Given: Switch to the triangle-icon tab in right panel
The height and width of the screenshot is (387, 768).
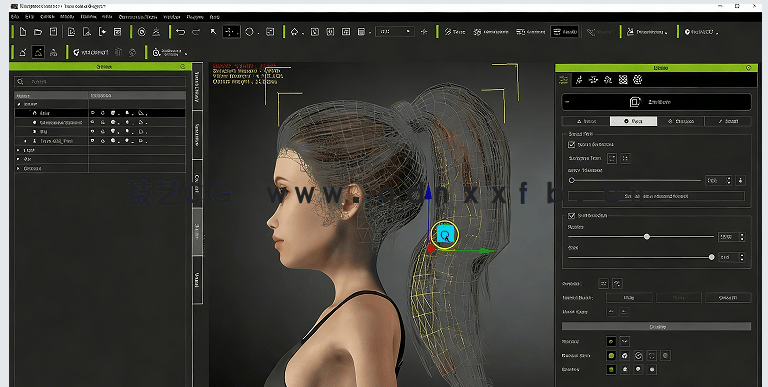Looking at the screenshot, I should tap(586, 121).
